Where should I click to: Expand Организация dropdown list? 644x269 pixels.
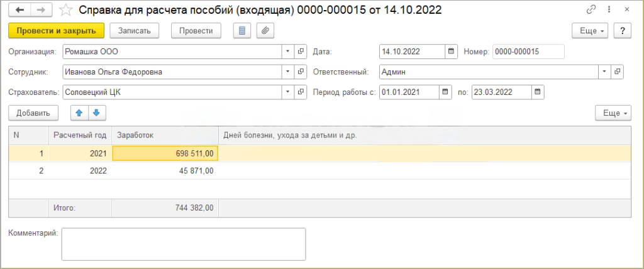pos(287,52)
